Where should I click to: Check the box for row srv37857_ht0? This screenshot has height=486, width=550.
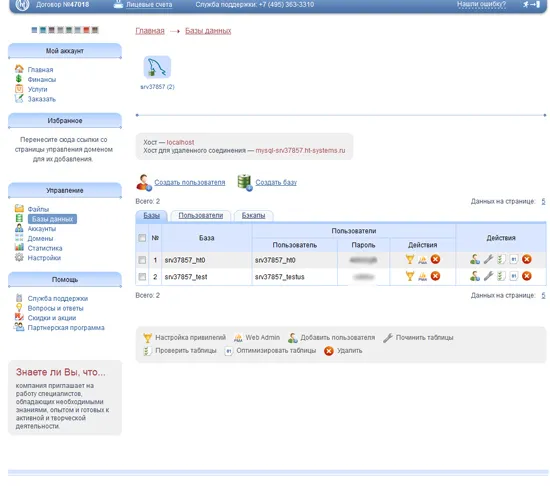(x=142, y=260)
